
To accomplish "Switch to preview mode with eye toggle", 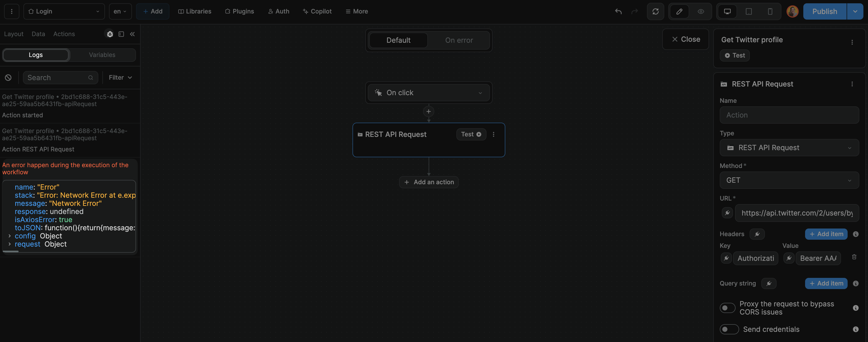I will point(701,11).
